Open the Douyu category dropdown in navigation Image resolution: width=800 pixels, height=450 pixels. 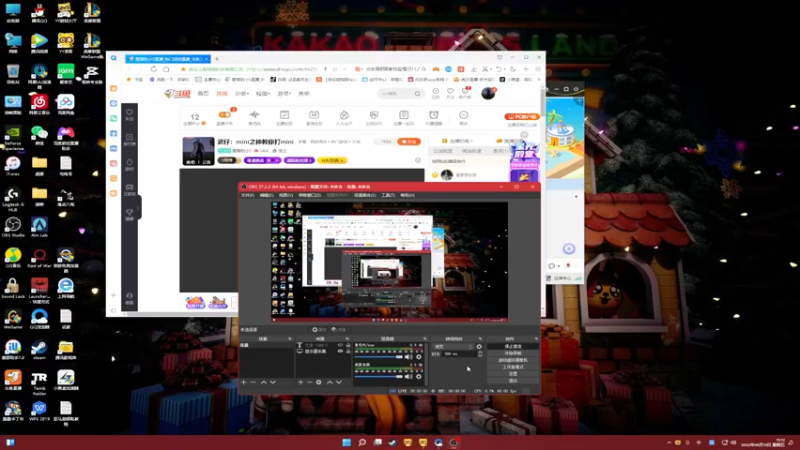point(242,94)
